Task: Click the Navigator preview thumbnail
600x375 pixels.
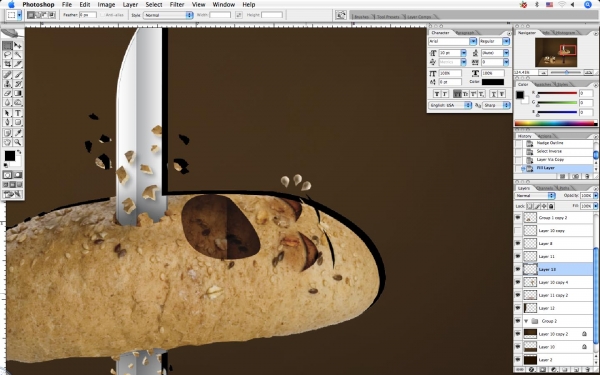Action: [556, 52]
